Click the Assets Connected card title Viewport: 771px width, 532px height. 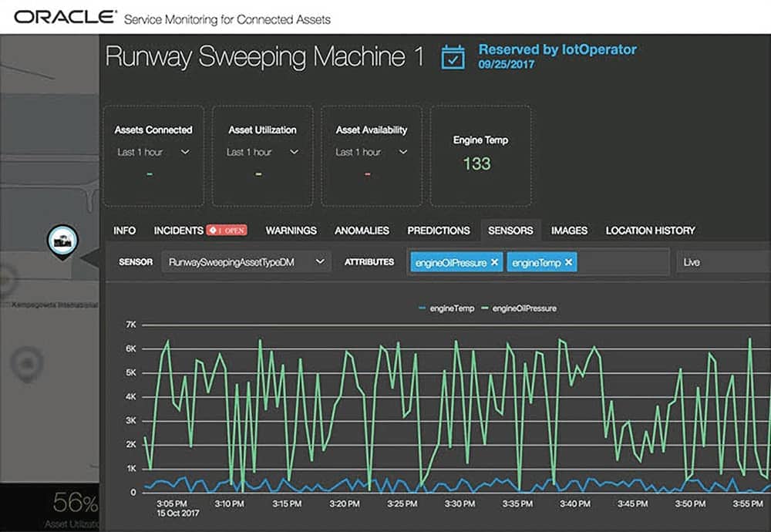[x=153, y=130]
